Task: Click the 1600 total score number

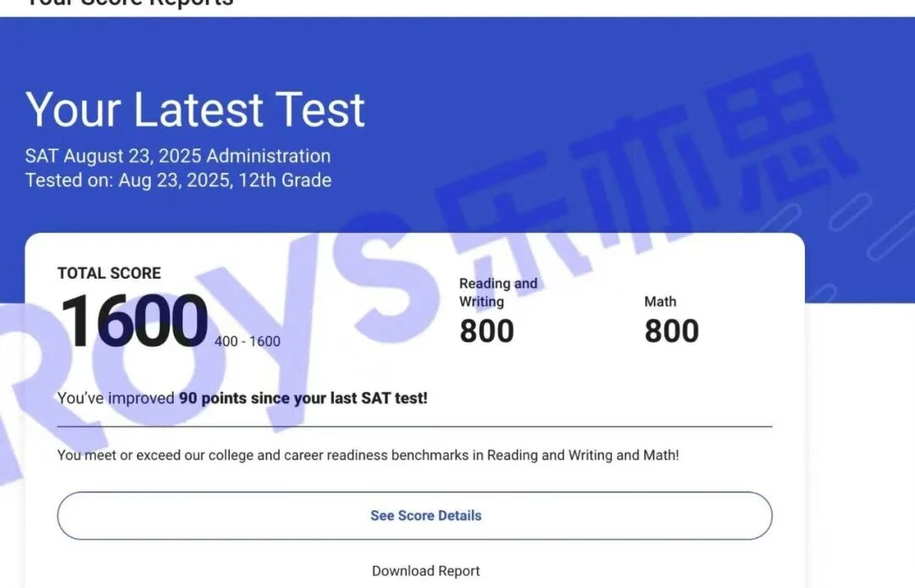Action: (x=135, y=322)
